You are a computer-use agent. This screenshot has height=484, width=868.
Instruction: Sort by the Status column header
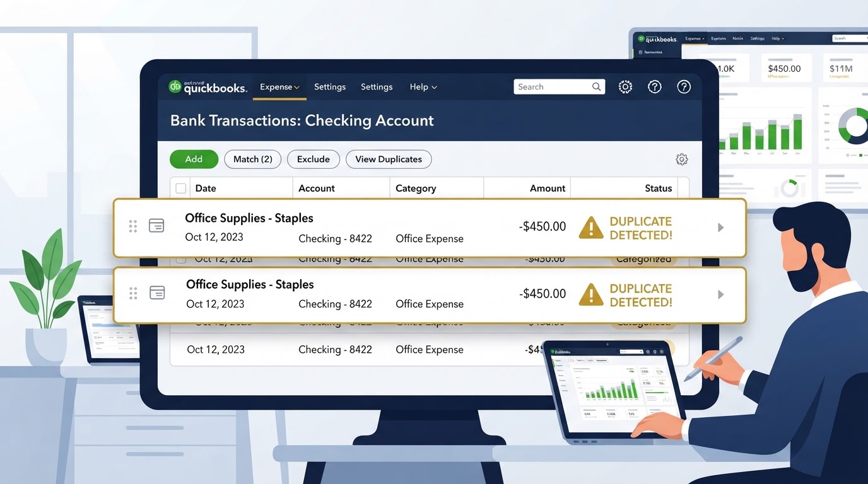[659, 188]
